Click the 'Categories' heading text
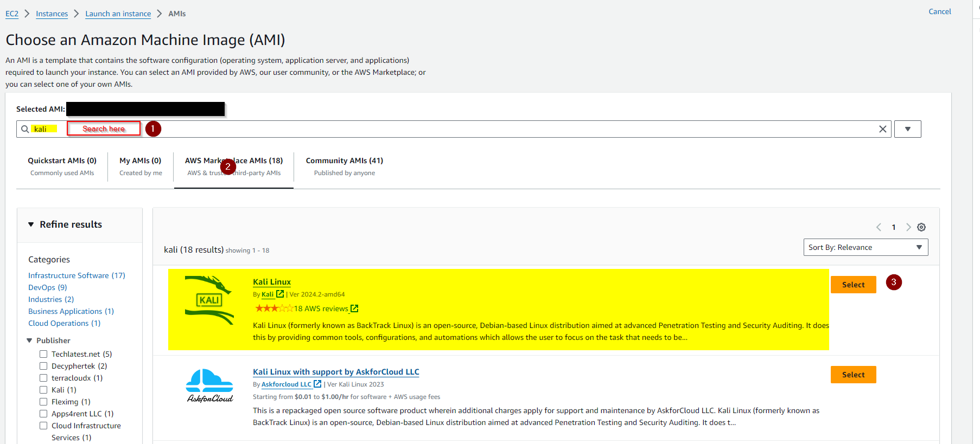The width and height of the screenshot is (980, 444). click(49, 260)
